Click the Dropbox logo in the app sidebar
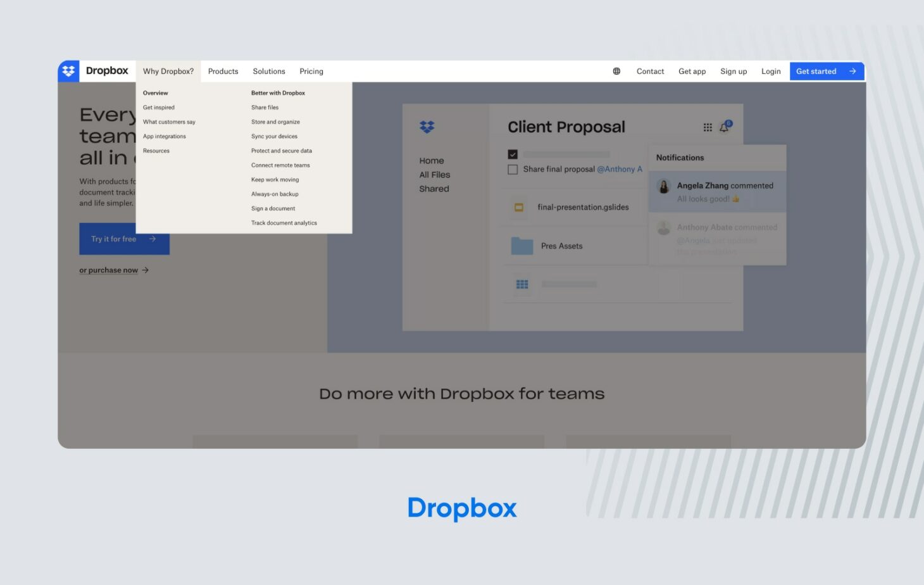924x585 pixels. pyautogui.click(x=427, y=127)
